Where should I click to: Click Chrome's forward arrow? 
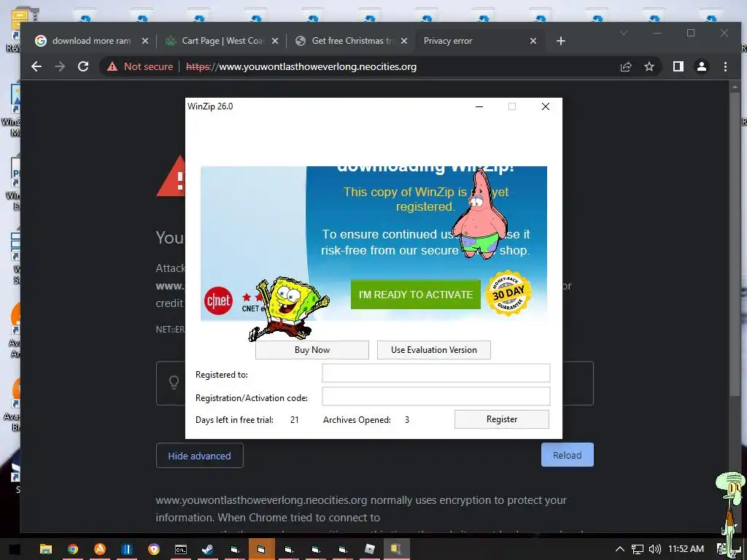[x=60, y=66]
